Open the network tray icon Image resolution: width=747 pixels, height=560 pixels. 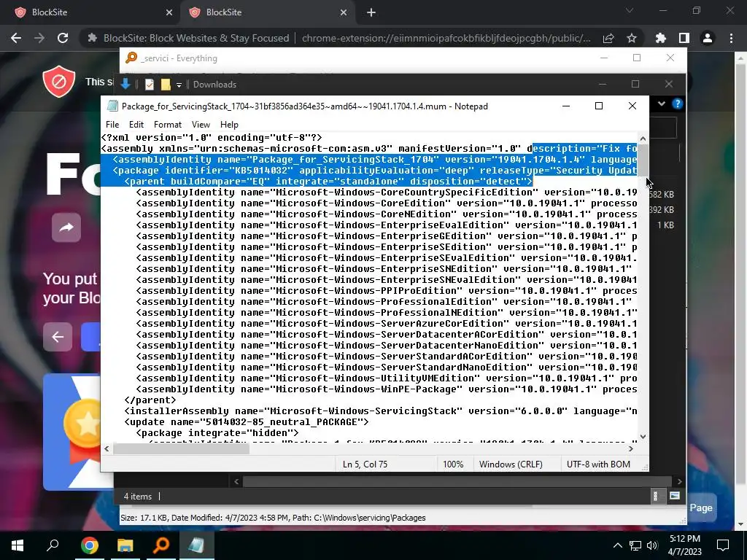[x=635, y=545]
